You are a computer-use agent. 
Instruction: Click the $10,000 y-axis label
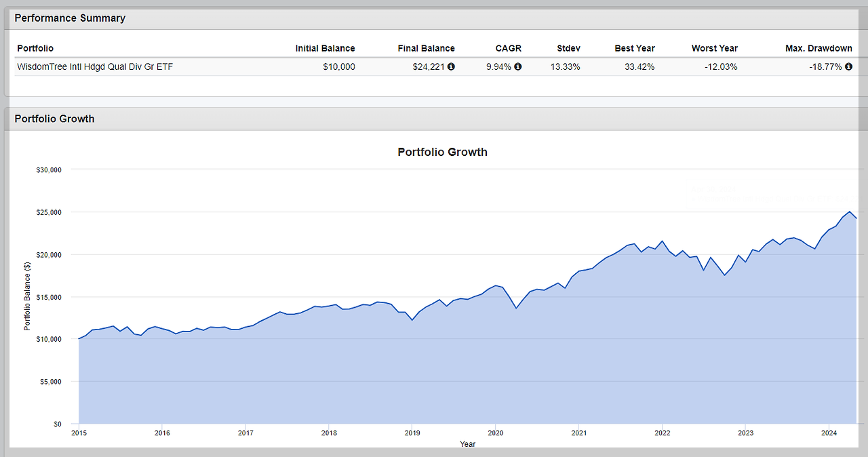(49, 339)
